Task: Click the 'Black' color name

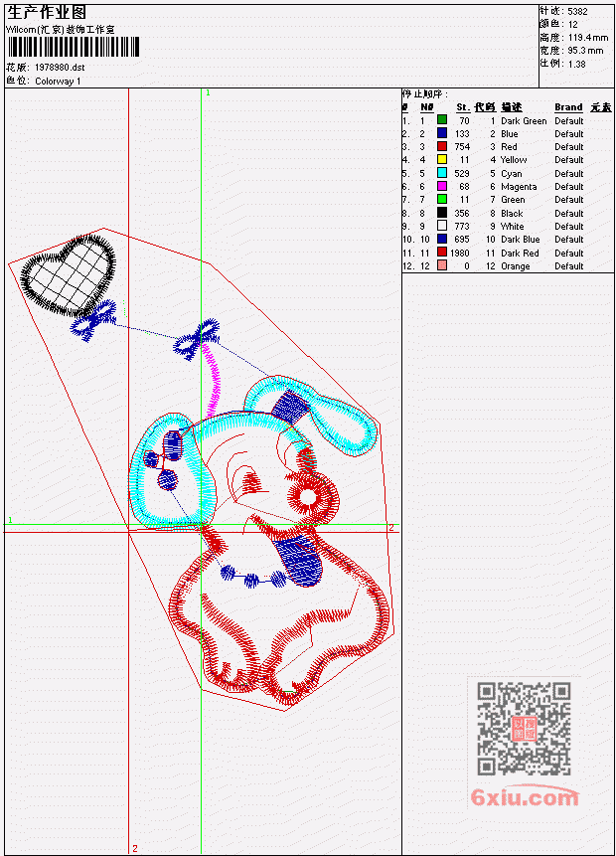Action: pos(512,214)
